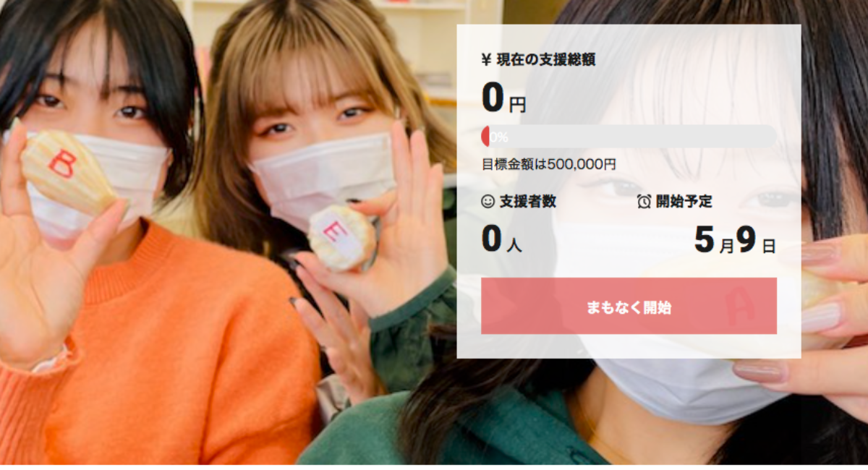Click the 0人 supporter count
868x470 pixels.
click(x=501, y=240)
